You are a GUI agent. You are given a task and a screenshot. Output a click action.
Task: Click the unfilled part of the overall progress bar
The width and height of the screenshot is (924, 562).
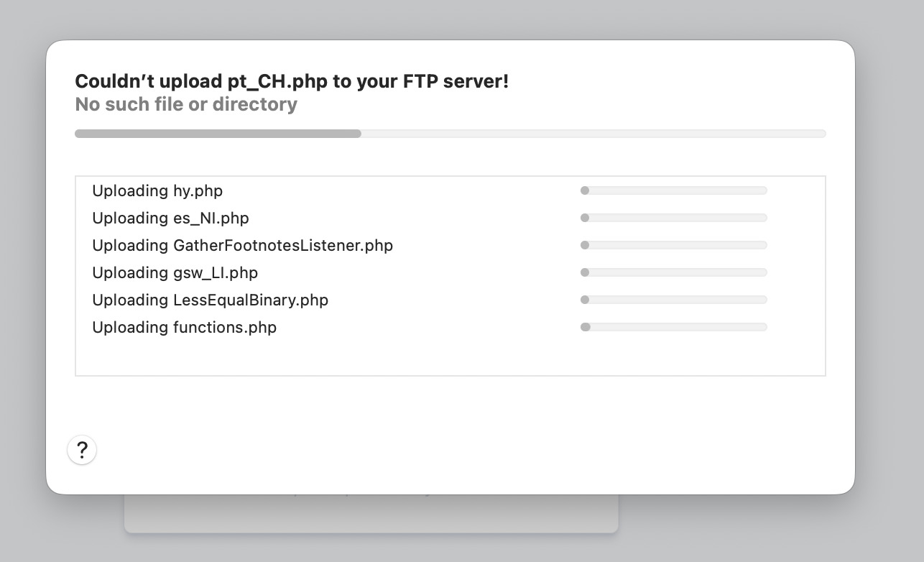click(x=593, y=134)
